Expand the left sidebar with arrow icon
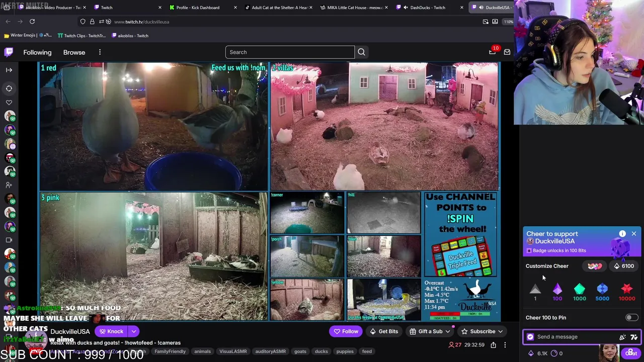This screenshot has height=362, width=644. (9, 70)
